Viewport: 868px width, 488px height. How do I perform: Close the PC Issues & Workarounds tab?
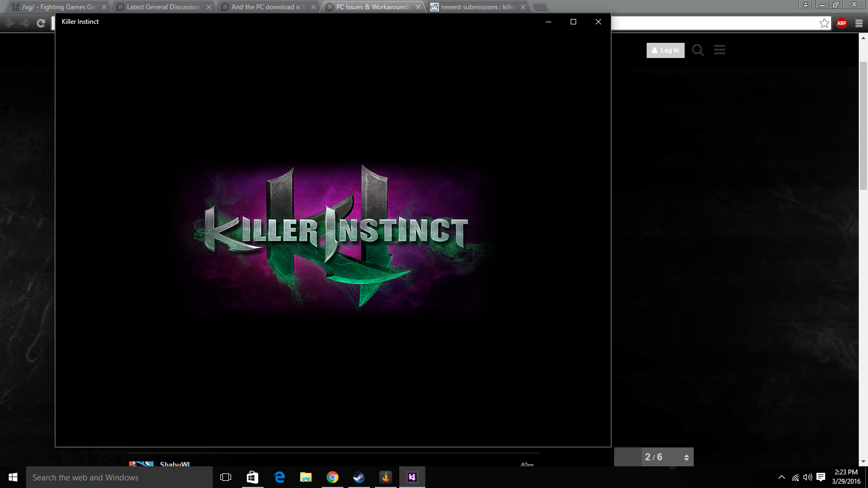tap(418, 7)
